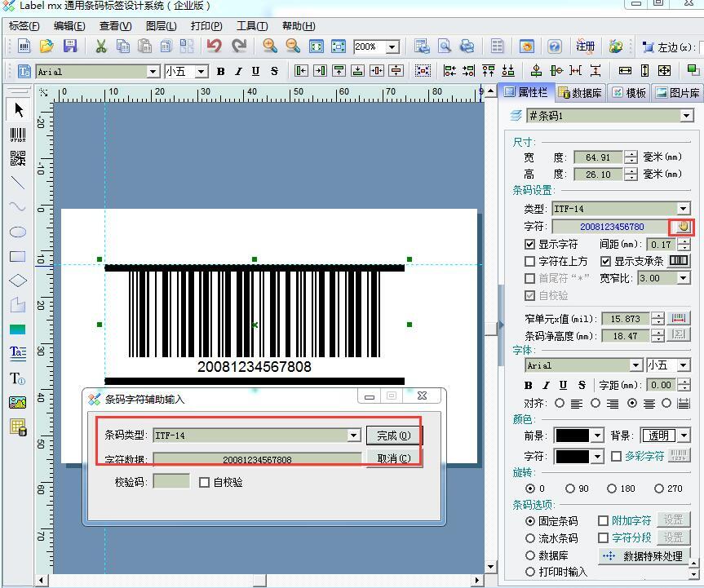This screenshot has width=704, height=588.
Task: Select the QR code tool
Action: (x=18, y=158)
